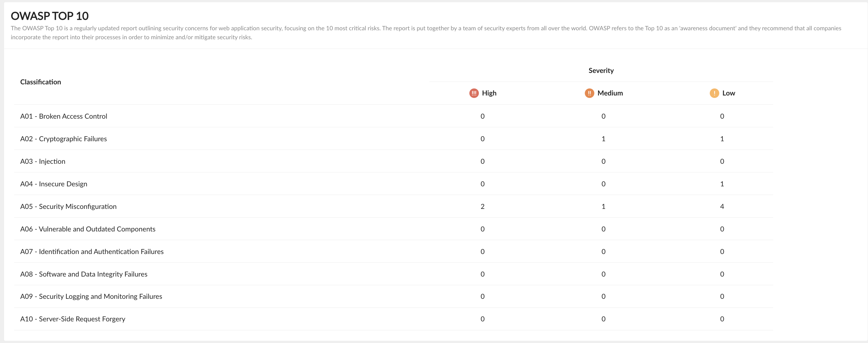Open A10 - Server-Side Request Forgery row
The height and width of the screenshot is (343, 868).
[73, 319]
